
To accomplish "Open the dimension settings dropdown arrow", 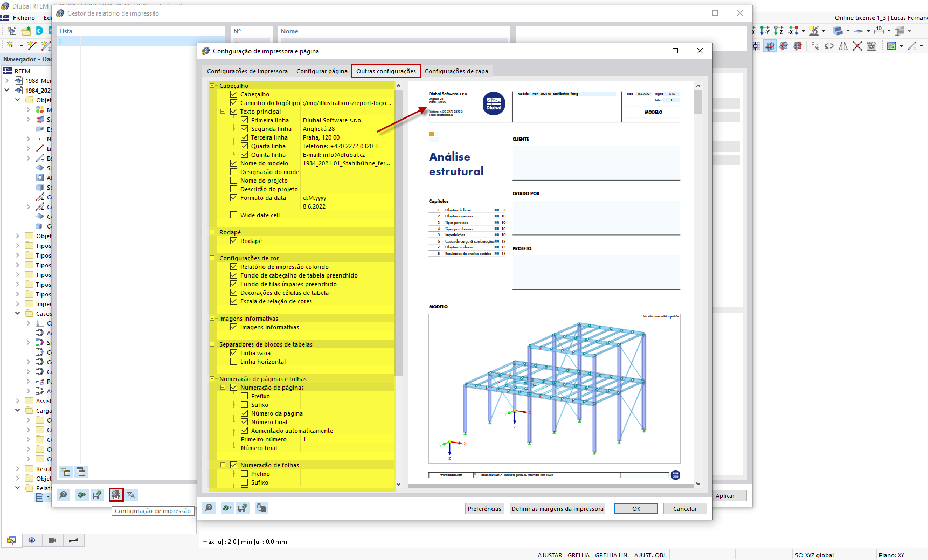I will pyautogui.click(x=889, y=31).
